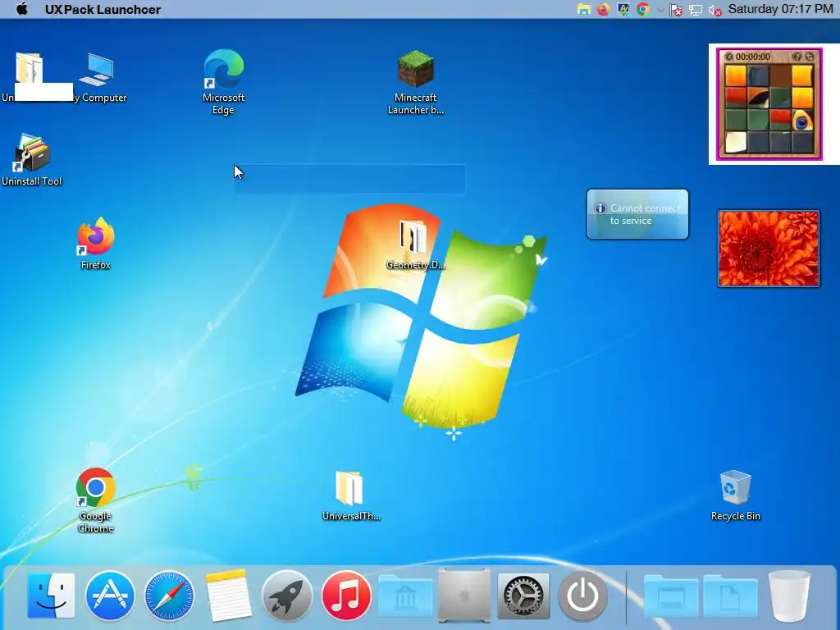Select the Firefox desktop shortcut
This screenshot has height=630, width=840.
96,244
